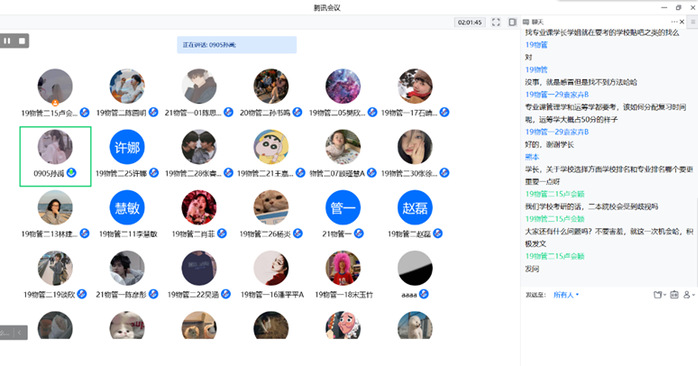
Task: Stop the recording with the stop button
Action: (x=22, y=41)
